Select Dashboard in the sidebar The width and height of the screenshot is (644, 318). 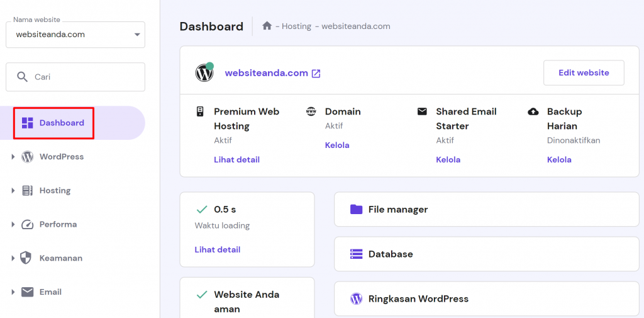pos(61,123)
